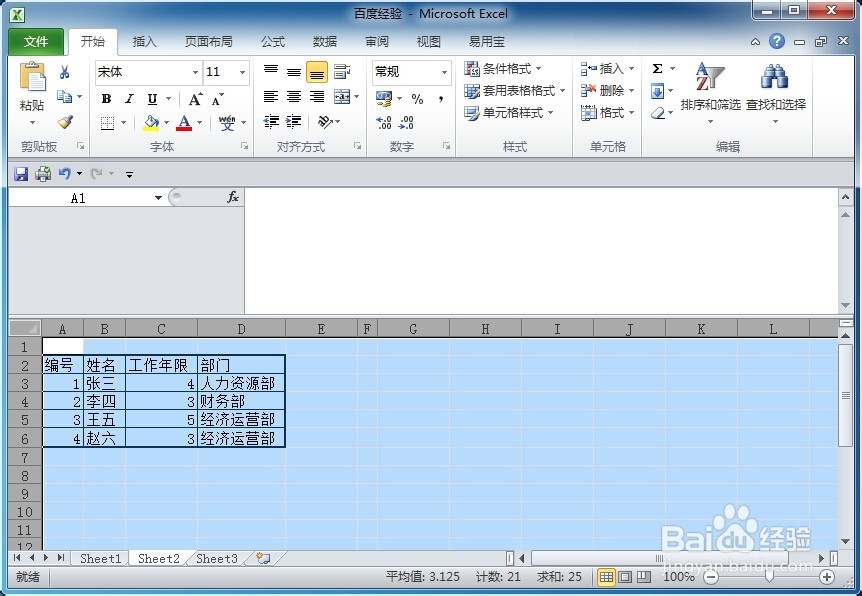
Task: Decrease indent
Action: pos(270,122)
